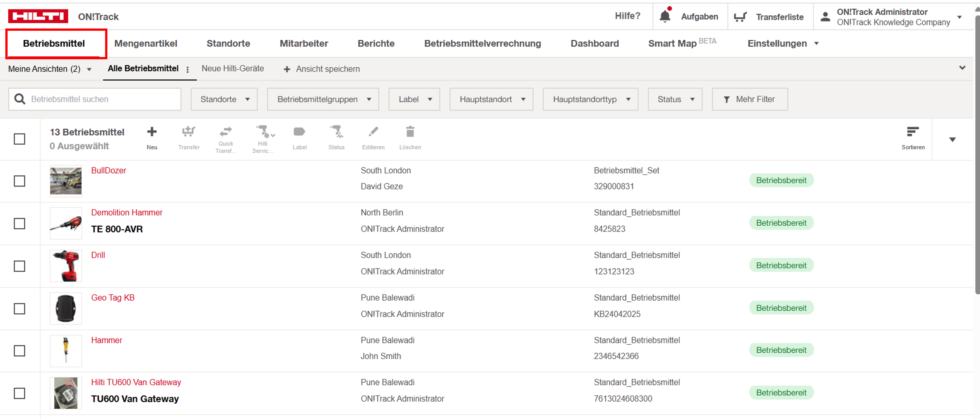Viewport: 980px width, 419px height.
Task: Click the Löschen trash icon
Action: (410, 131)
